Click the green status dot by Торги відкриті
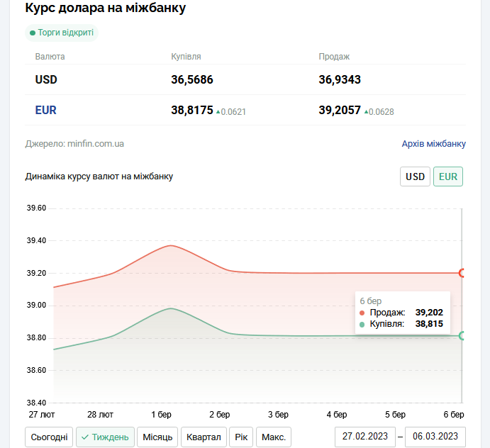The width and height of the screenshot is (490, 448). pos(33,33)
